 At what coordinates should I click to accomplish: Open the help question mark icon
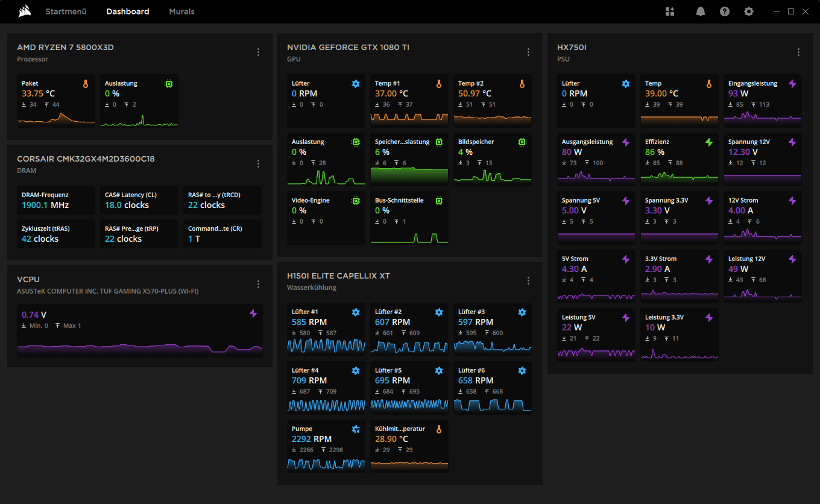724,11
